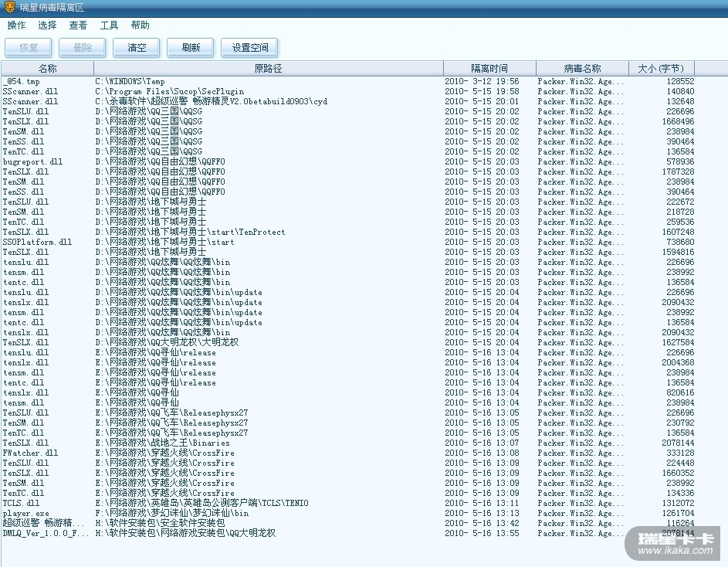
Task: Click the 设置空间 button
Action: [x=250, y=47]
